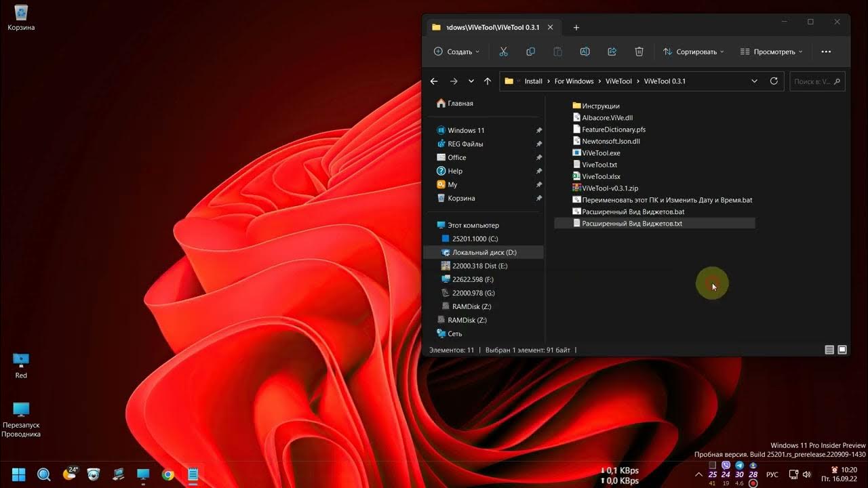Viewport: 868px width, 488px height.
Task: Open taskbar Search magnifier
Action: [x=44, y=474]
